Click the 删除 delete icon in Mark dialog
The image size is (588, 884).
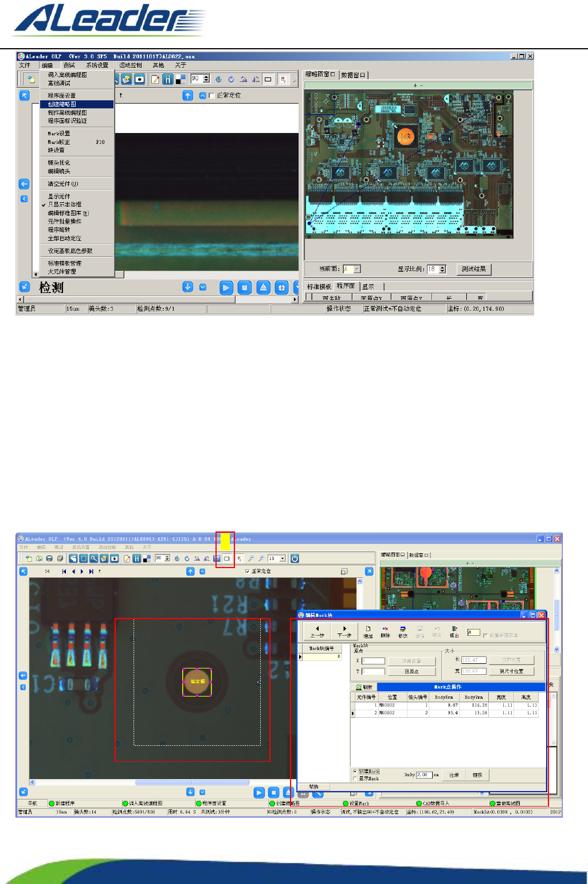[x=385, y=632]
